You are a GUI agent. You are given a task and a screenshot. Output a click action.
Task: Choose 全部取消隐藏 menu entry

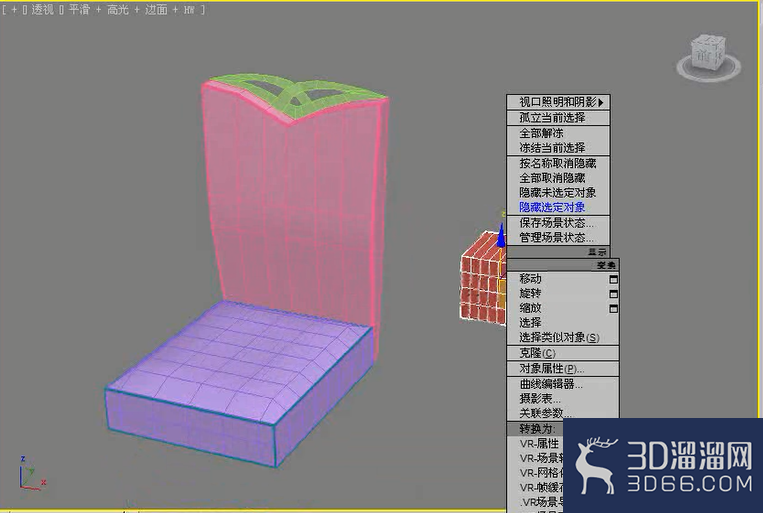[558, 178]
